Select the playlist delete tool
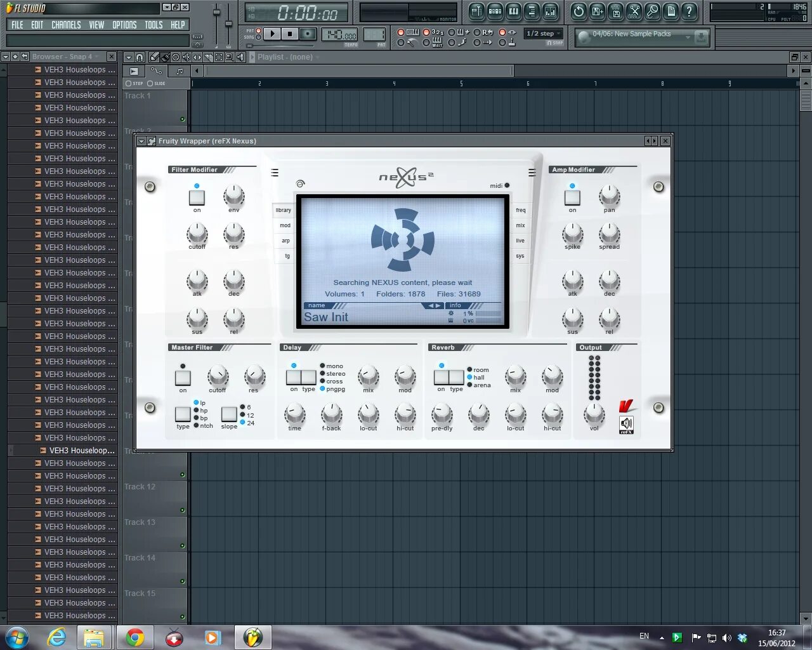 coord(176,57)
